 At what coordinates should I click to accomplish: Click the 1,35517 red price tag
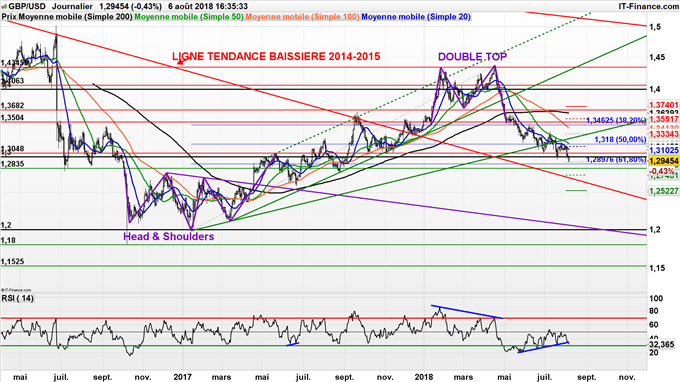(x=664, y=119)
